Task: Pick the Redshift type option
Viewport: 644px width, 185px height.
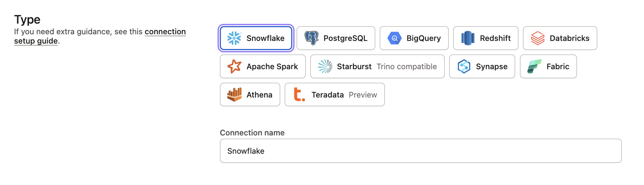Action: 485,38
